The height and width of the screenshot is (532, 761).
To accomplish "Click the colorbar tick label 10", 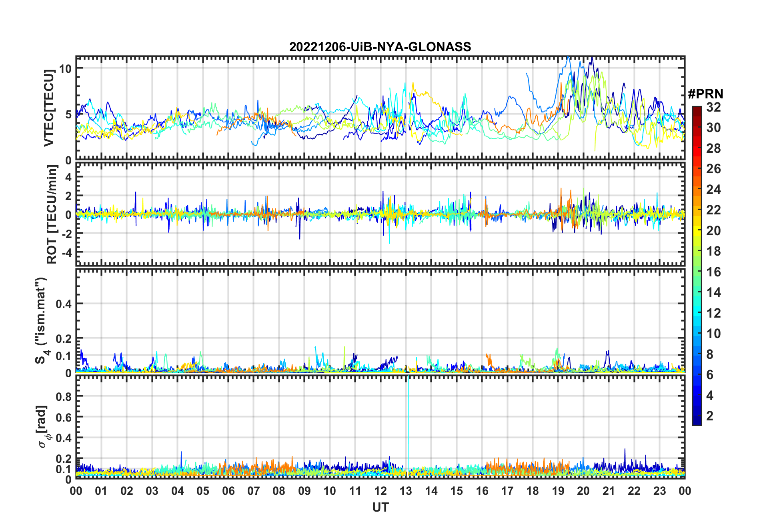I will (x=713, y=334).
